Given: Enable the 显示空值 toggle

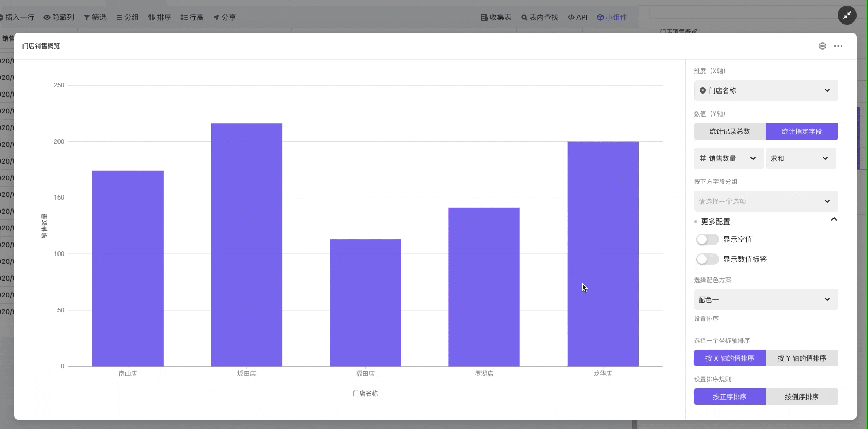Looking at the screenshot, I should 707,239.
